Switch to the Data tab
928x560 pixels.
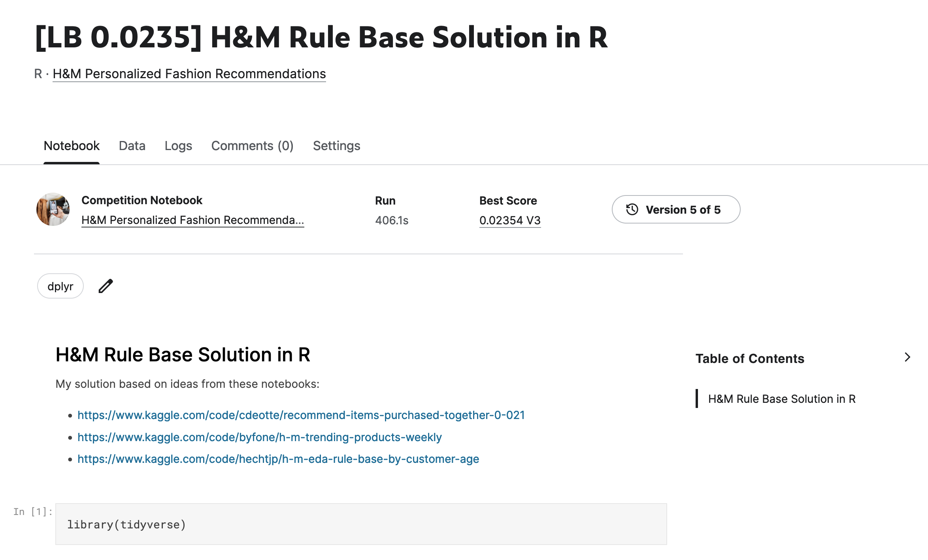click(x=132, y=146)
